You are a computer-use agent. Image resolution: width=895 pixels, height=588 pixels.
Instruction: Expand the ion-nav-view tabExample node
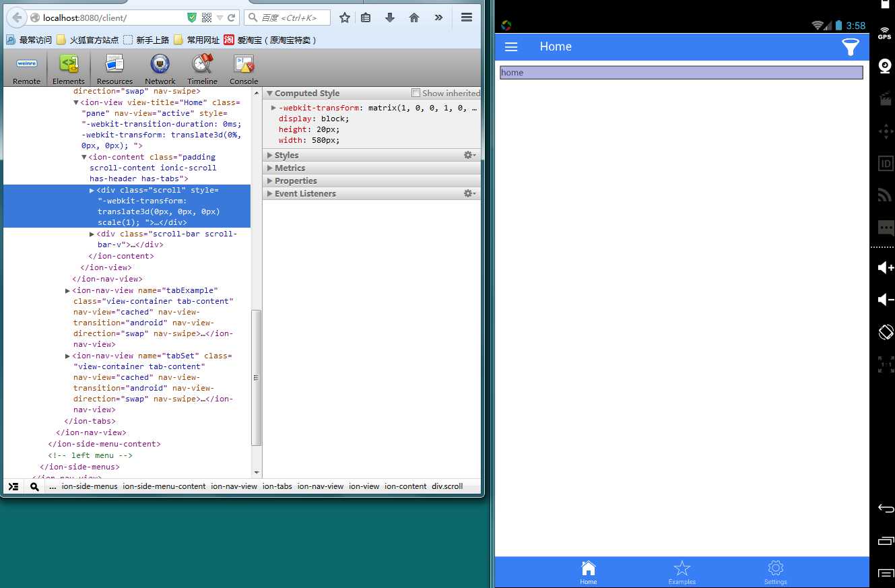pos(68,291)
